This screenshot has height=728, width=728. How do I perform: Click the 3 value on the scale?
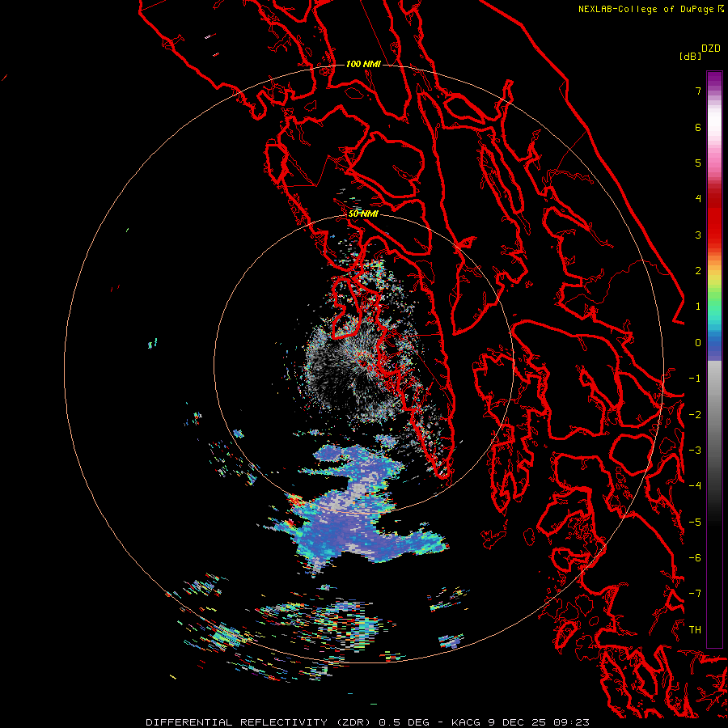pyautogui.click(x=698, y=235)
